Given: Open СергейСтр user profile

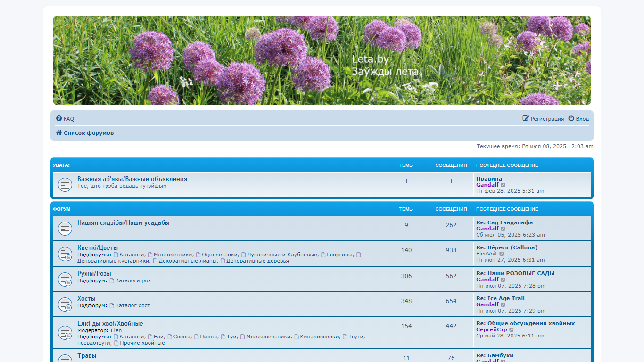Looking at the screenshot, I should [x=492, y=330].
